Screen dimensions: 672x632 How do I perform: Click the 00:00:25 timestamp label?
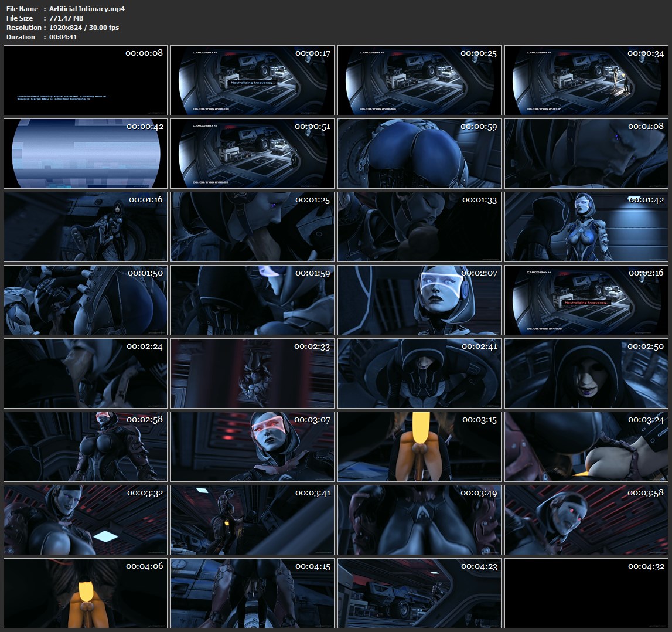pos(478,53)
